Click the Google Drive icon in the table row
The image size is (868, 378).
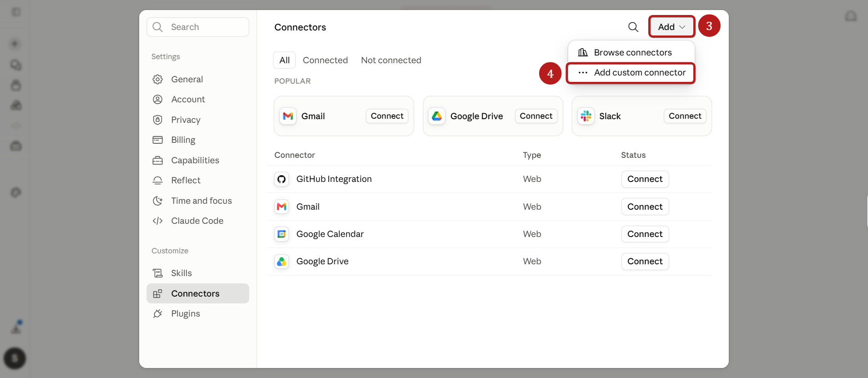tap(282, 262)
